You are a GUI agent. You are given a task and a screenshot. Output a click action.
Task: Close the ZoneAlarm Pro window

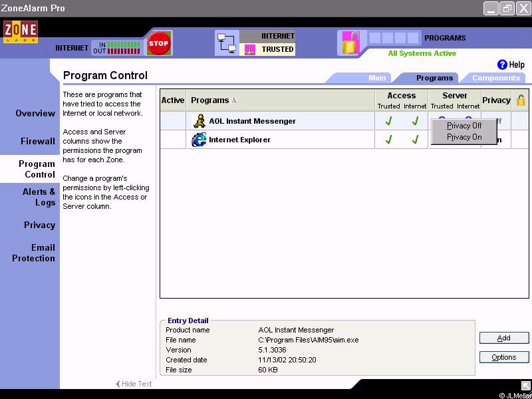point(523,9)
